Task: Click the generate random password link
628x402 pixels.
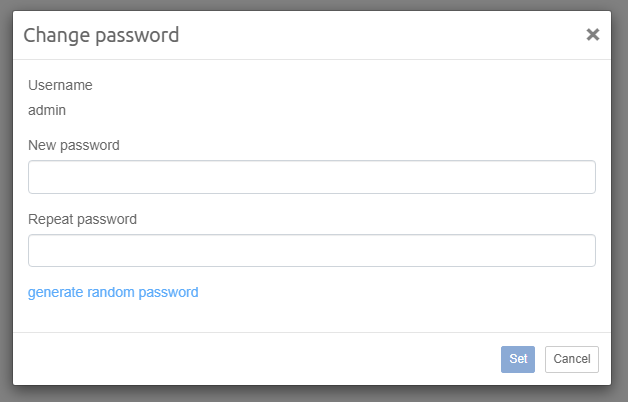Action: (113, 292)
